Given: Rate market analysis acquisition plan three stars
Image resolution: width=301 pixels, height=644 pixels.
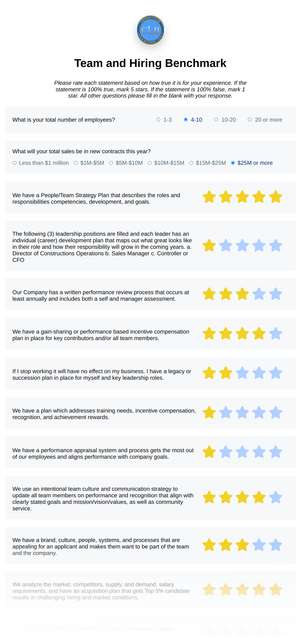Looking at the screenshot, I should tap(242, 590).
